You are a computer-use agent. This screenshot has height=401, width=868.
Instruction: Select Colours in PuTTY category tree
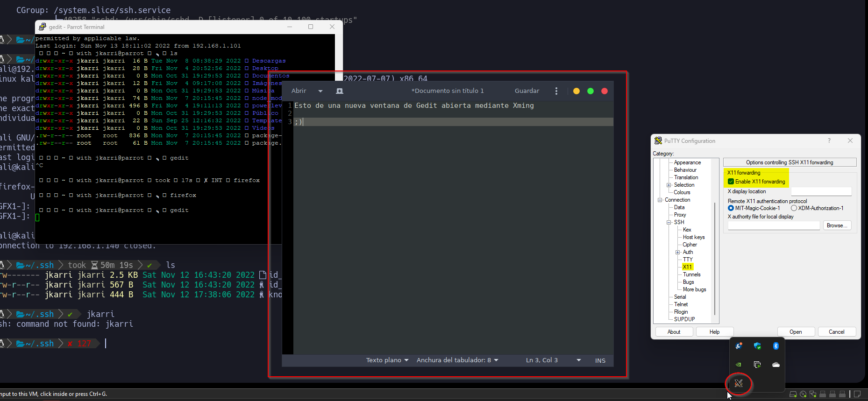point(682,192)
